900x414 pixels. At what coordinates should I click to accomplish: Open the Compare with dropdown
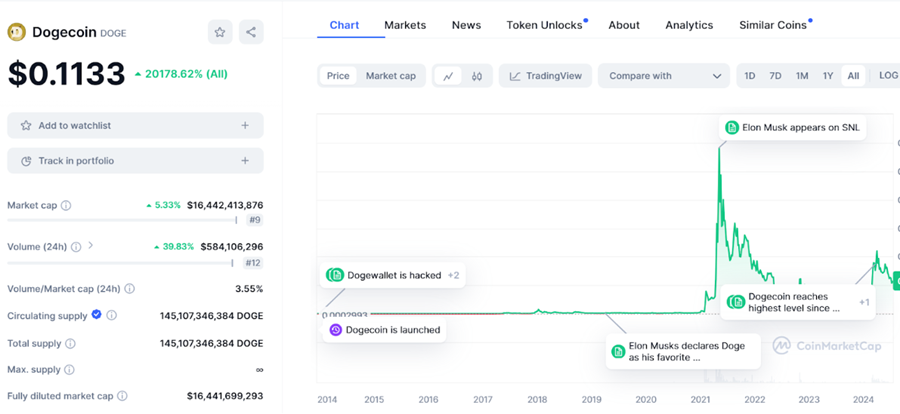(664, 76)
